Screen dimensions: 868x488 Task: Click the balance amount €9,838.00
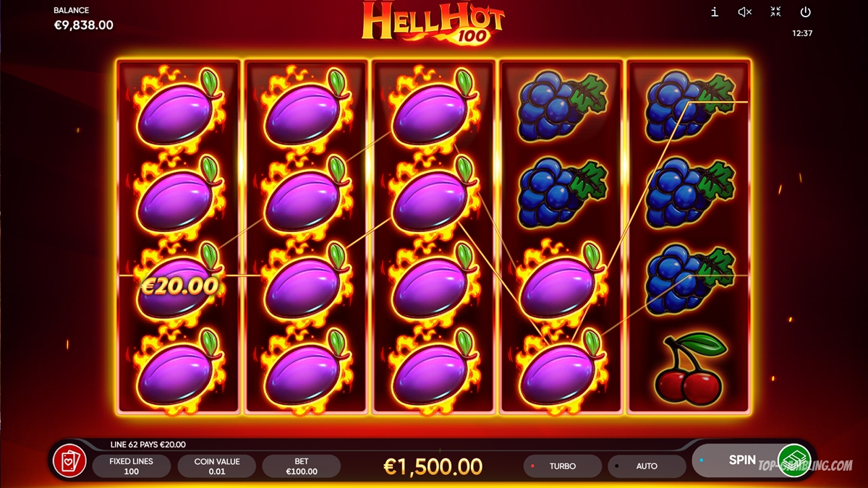click(84, 25)
